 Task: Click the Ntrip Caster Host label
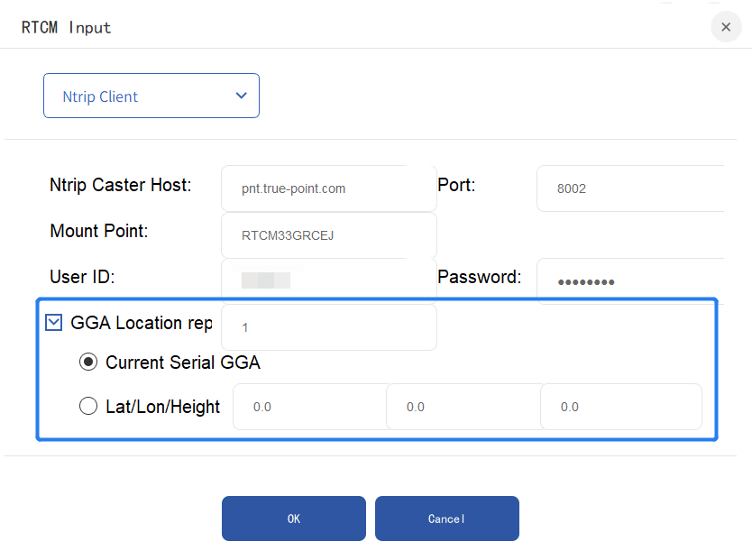point(121,186)
